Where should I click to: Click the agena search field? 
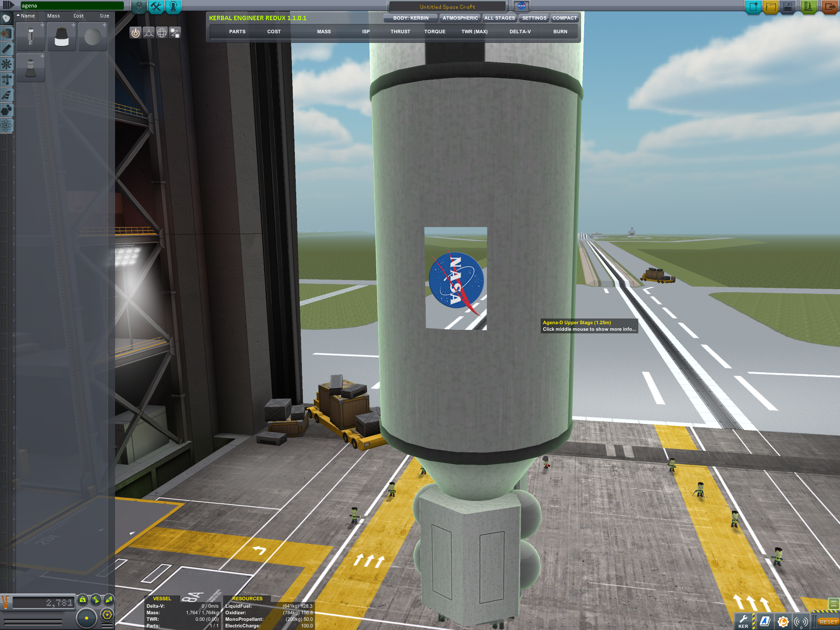72,6
